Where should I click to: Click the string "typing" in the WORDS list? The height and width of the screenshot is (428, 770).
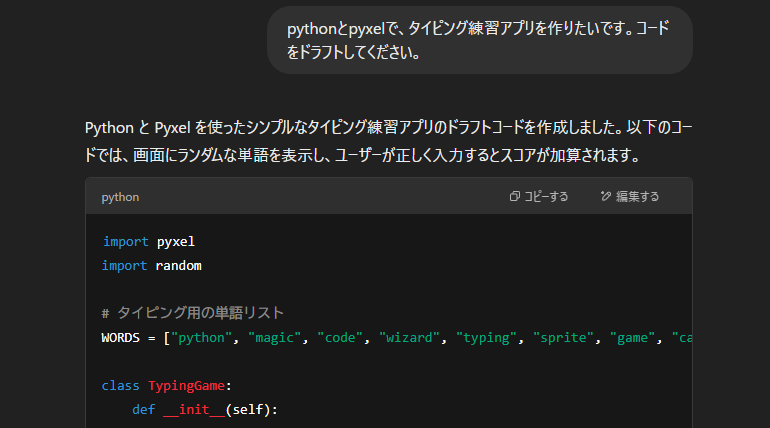(486, 338)
